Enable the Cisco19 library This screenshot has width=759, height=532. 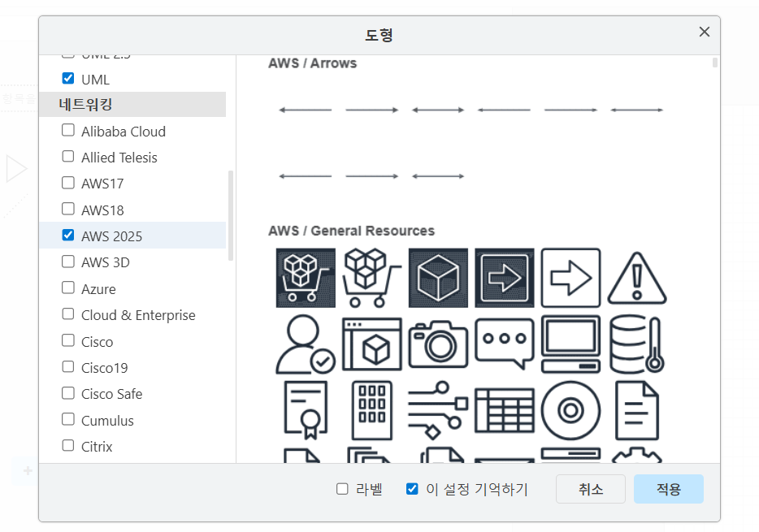tap(68, 366)
